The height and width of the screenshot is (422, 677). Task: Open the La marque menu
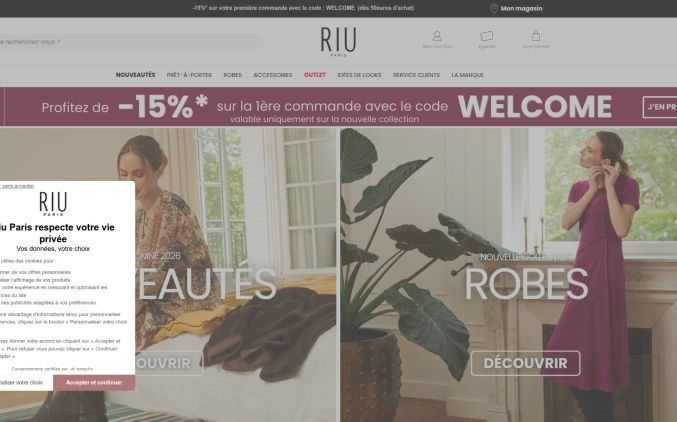click(468, 75)
